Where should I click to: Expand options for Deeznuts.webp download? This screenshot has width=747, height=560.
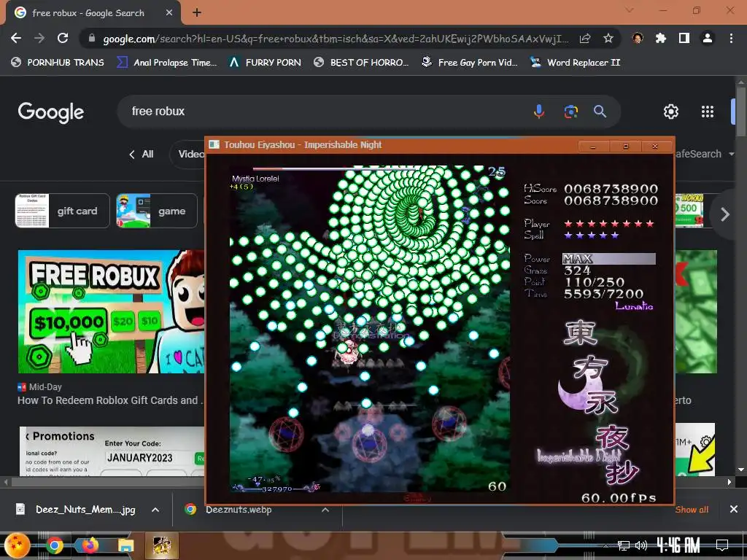pyautogui.click(x=325, y=510)
